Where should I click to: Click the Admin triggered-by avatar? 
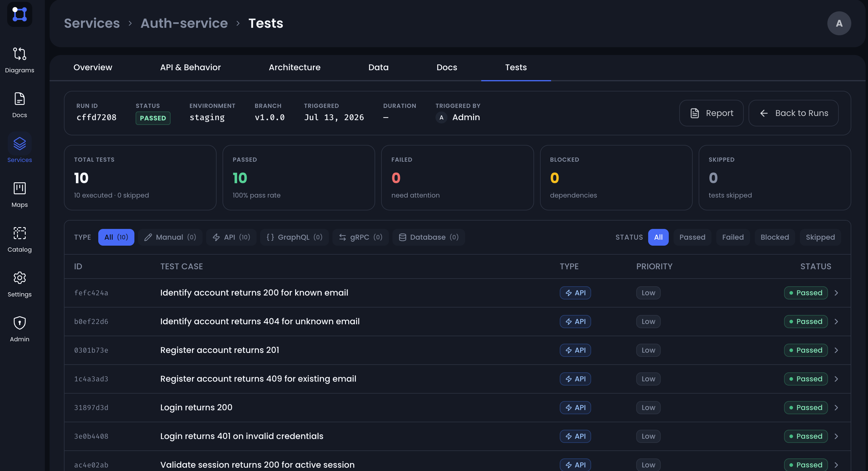click(x=441, y=117)
